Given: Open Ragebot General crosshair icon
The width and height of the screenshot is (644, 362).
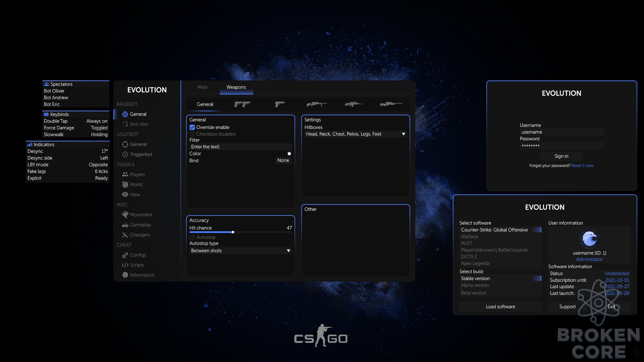Looking at the screenshot, I should tap(125, 114).
